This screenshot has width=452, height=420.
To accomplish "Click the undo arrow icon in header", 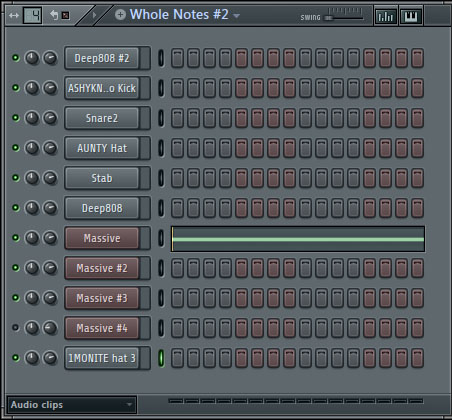I will pos(54,15).
